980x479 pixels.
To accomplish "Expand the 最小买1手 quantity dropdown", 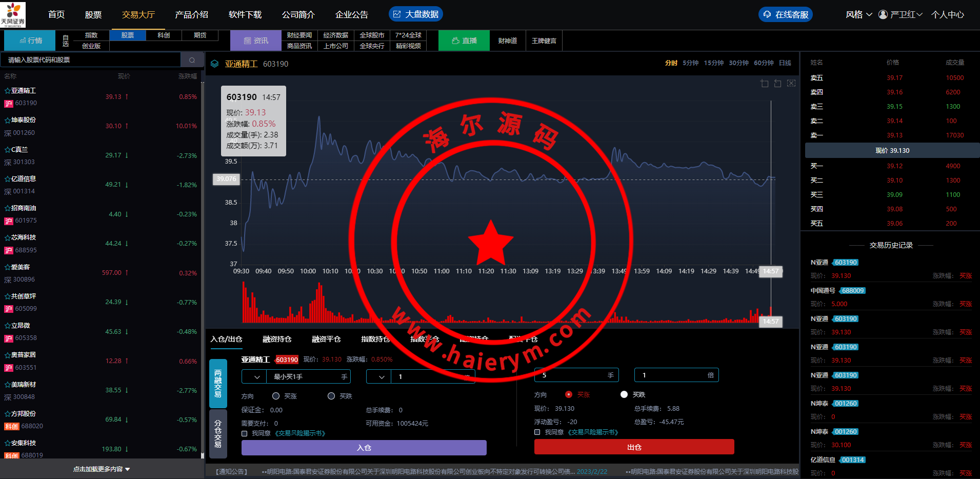I will click(x=254, y=377).
